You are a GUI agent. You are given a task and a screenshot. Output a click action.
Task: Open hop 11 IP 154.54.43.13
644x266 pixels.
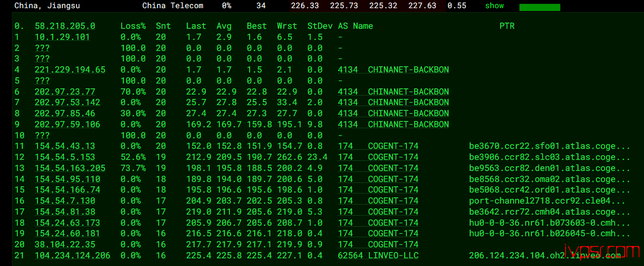pyautogui.click(x=65, y=146)
